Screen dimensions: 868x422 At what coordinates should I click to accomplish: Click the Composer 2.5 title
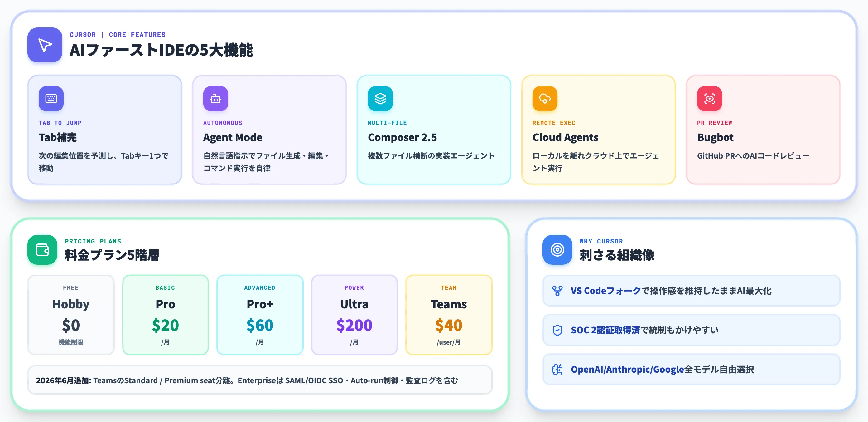coord(402,137)
